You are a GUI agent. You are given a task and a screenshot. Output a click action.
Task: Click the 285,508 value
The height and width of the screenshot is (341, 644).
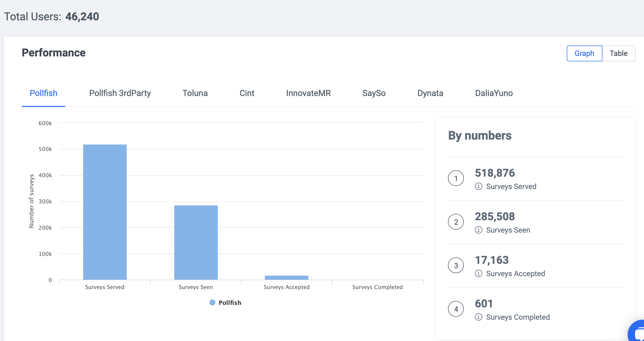tap(495, 216)
